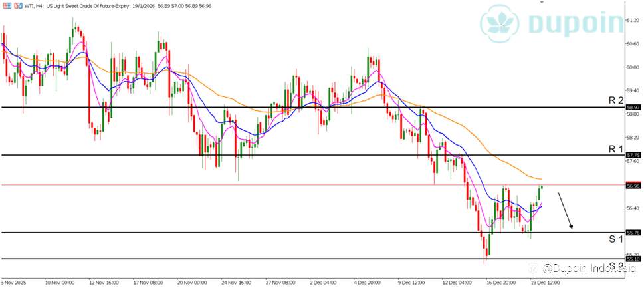
Task: Click the 12 Dec 04:00 time label
Action: [456, 283]
